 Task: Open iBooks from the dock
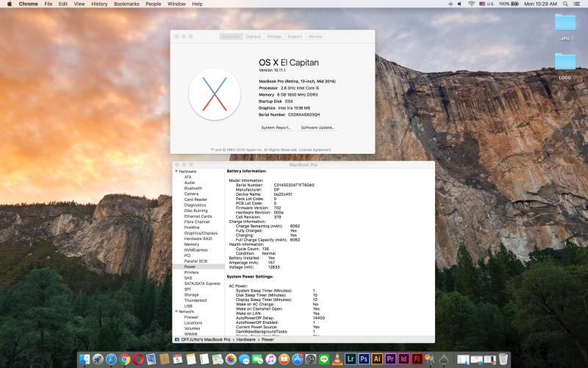coord(284,359)
